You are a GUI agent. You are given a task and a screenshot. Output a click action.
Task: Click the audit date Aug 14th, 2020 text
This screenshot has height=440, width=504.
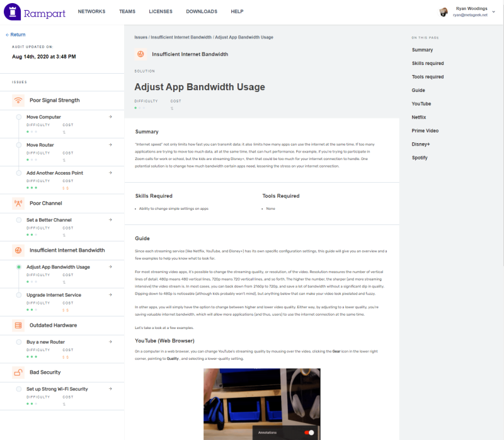[44, 57]
